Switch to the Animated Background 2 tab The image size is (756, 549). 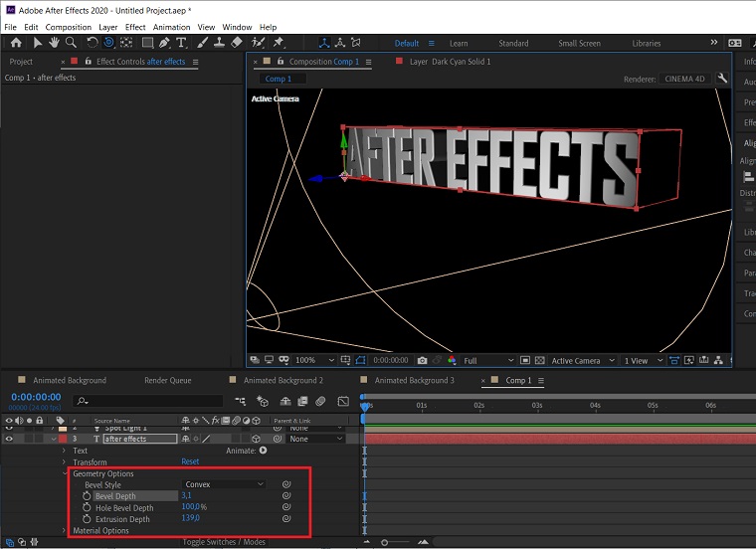[x=283, y=380]
